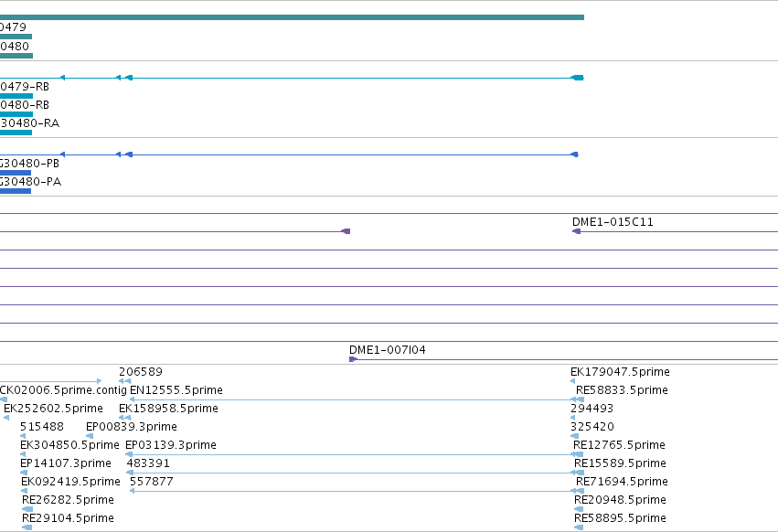Click the cyan bar under 30480-RA
The width and height of the screenshot is (778, 532).
pos(16,133)
